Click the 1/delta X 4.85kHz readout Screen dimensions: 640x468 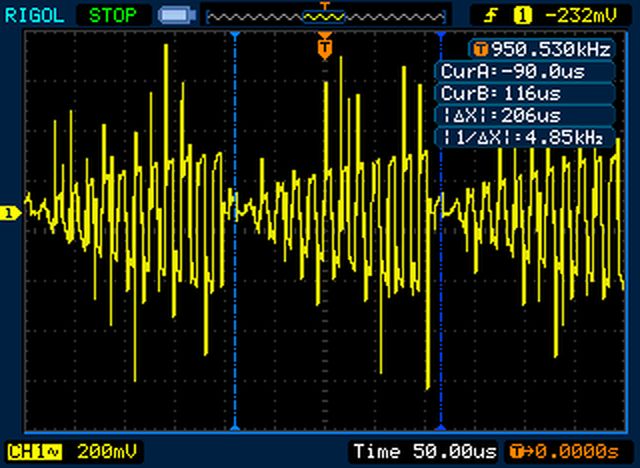tap(524, 138)
